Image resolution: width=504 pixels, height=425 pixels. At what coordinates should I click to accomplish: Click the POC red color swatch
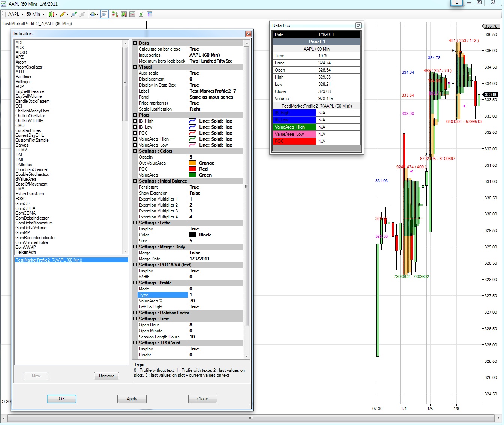coord(192,169)
